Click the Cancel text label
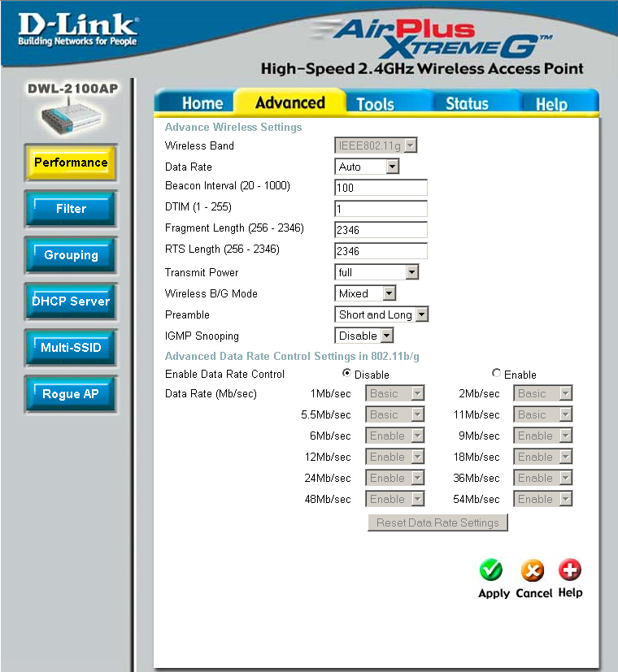This screenshot has height=672, width=618. click(x=533, y=592)
